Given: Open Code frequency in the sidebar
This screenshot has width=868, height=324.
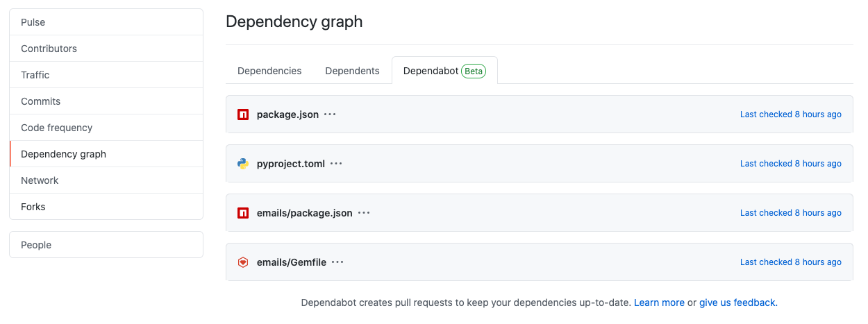Looking at the screenshot, I should [x=106, y=128].
